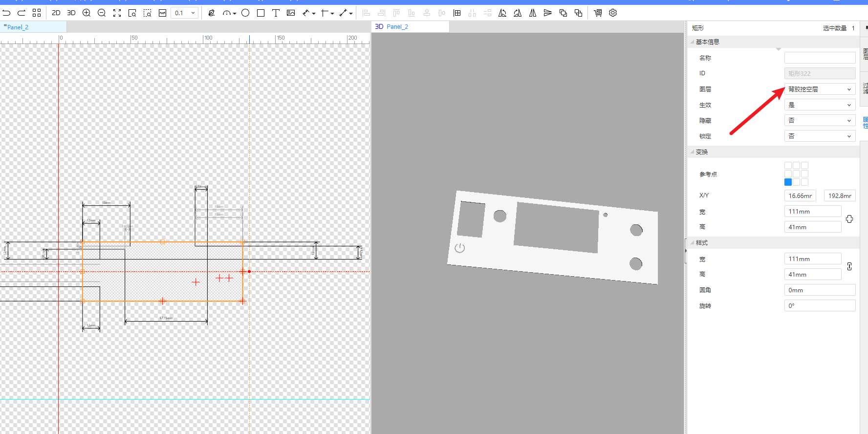Click the zoom out magnifier
The width and height of the screenshot is (868, 434).
102,13
